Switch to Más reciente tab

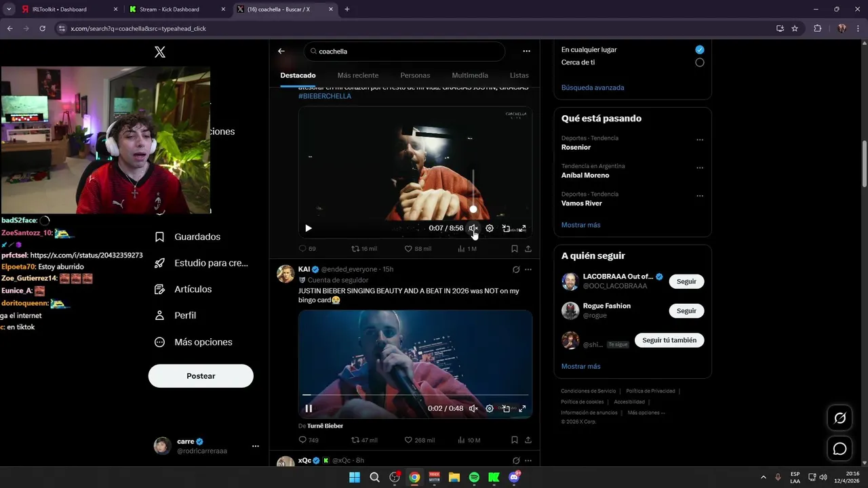[x=358, y=75]
